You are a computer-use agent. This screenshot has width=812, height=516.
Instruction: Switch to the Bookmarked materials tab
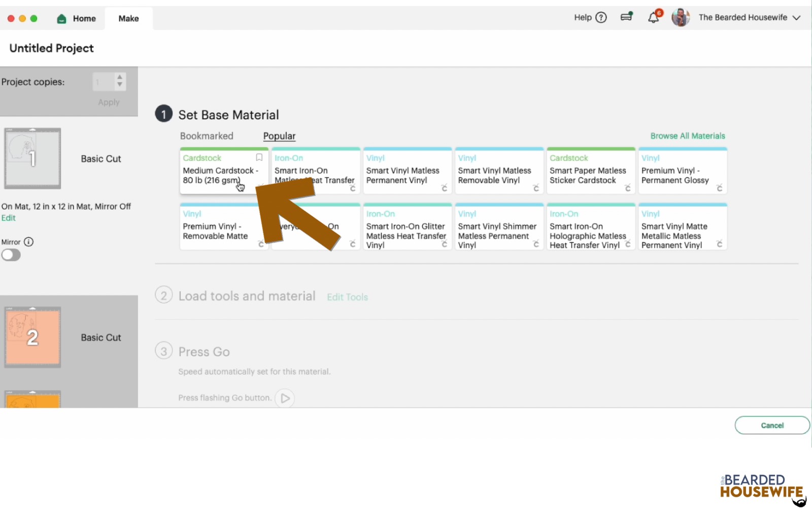point(206,135)
